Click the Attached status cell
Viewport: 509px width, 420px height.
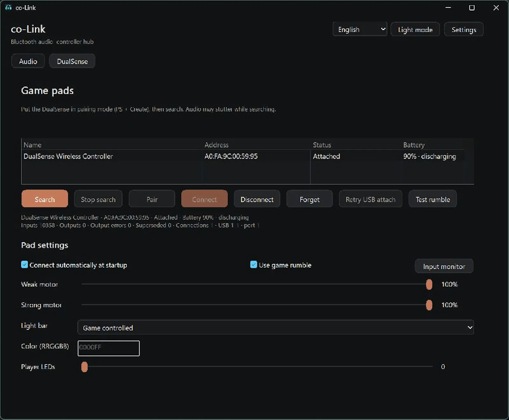click(326, 156)
